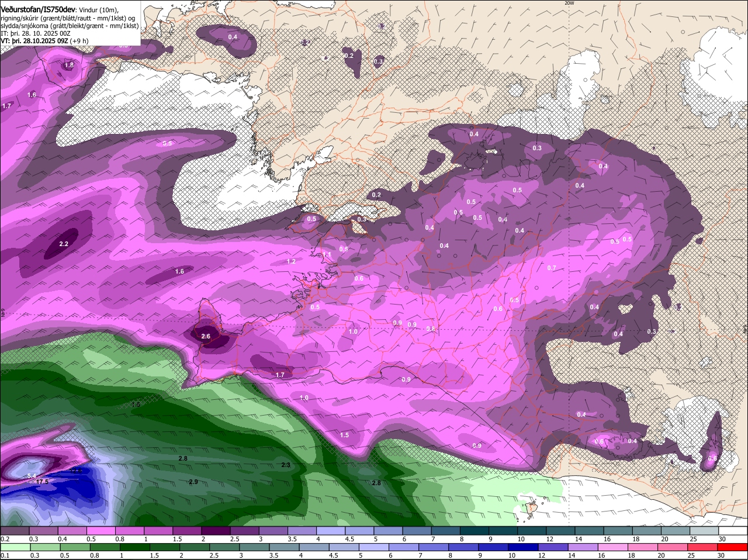Pick the 2.5–3 rain legend swatch
The width and height of the screenshot is (748, 560).
pos(224,547)
